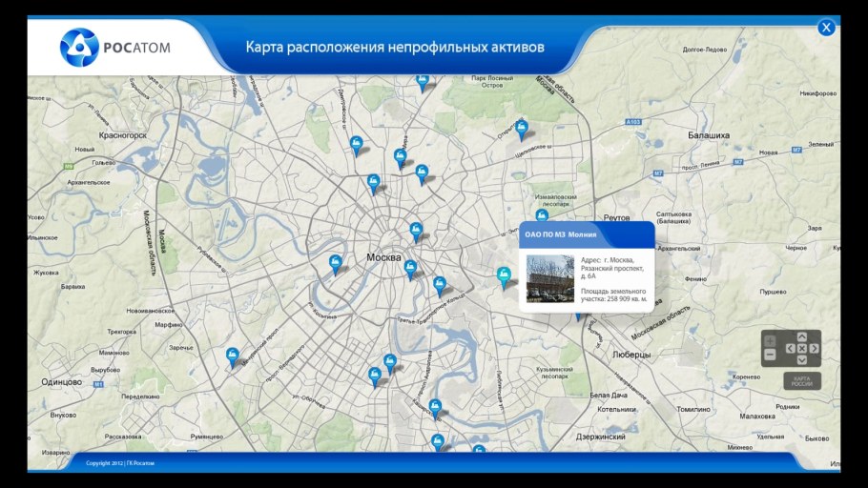
Task: Click the Copyright 2012 ГК Росатом text
Action: pos(120,463)
